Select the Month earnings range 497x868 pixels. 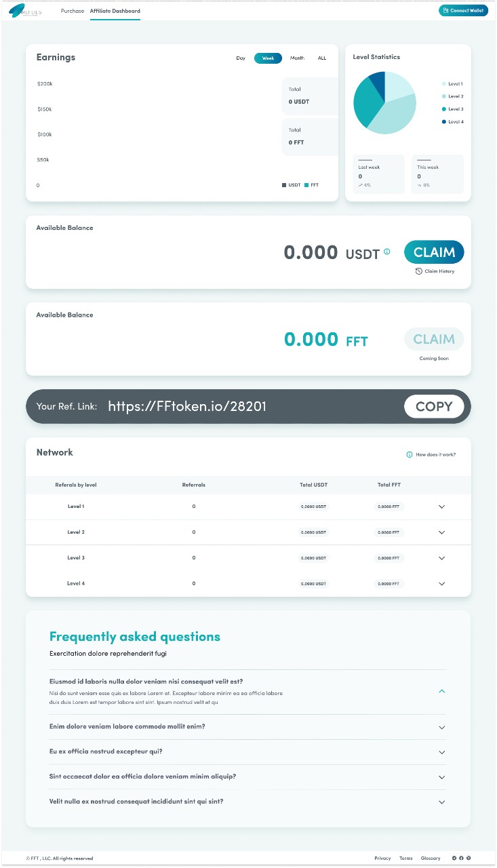click(x=297, y=58)
